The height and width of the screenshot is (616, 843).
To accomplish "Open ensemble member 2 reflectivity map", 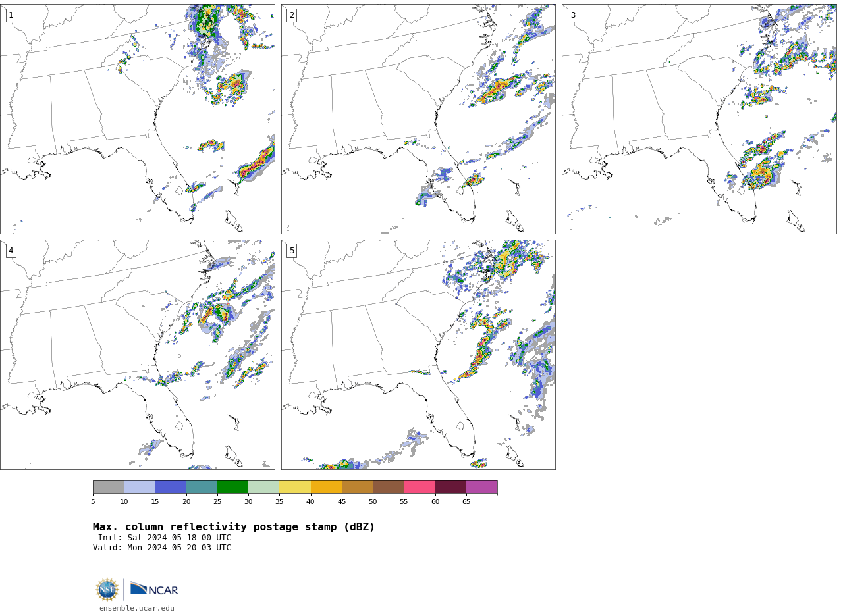I will pos(418,119).
